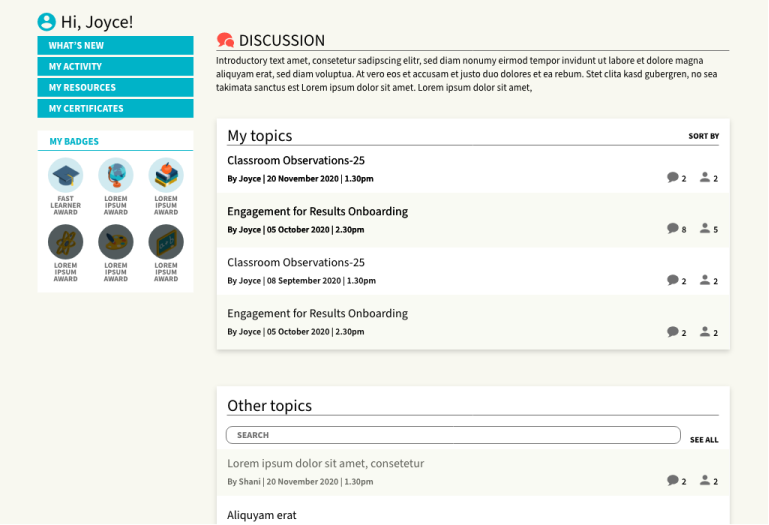Select the Fast Learner Award graduation cap badge
769x525 pixels.
coord(66,175)
